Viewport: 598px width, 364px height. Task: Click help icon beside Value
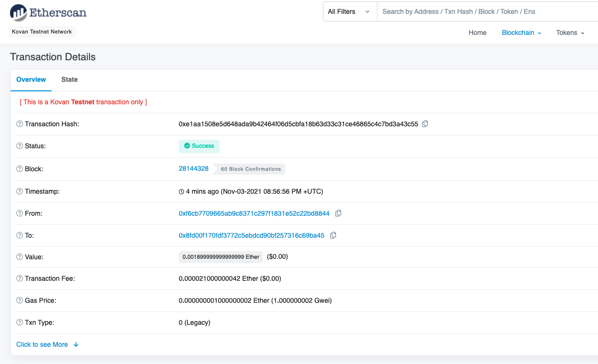(20, 257)
